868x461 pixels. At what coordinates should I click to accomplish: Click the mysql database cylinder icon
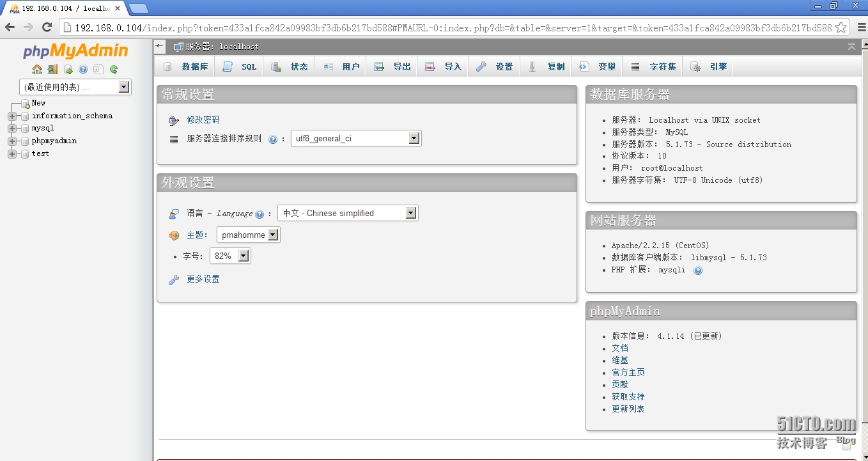pos(26,129)
